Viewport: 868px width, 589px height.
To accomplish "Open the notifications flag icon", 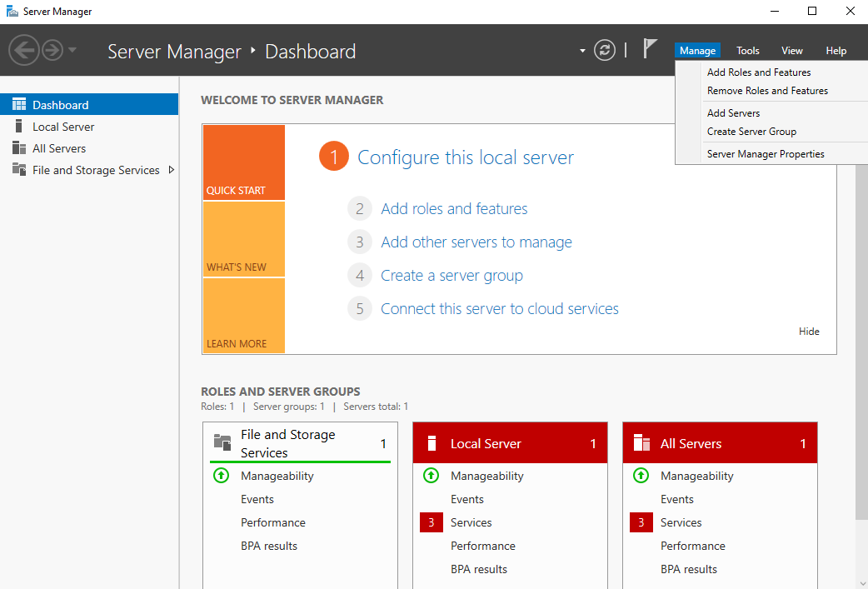I will pyautogui.click(x=650, y=49).
